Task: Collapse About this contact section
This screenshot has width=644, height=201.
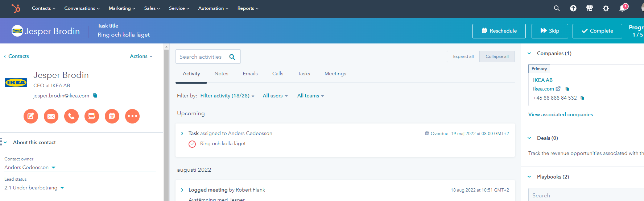Action: 5,143
